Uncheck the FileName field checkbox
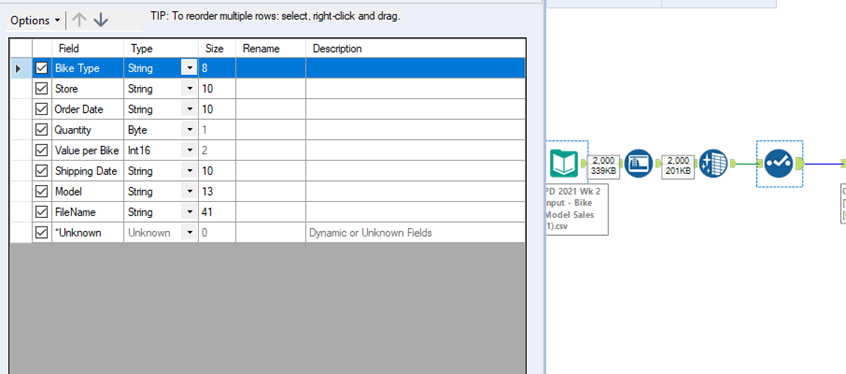Screen dimensions: 846x374 (x=42, y=212)
